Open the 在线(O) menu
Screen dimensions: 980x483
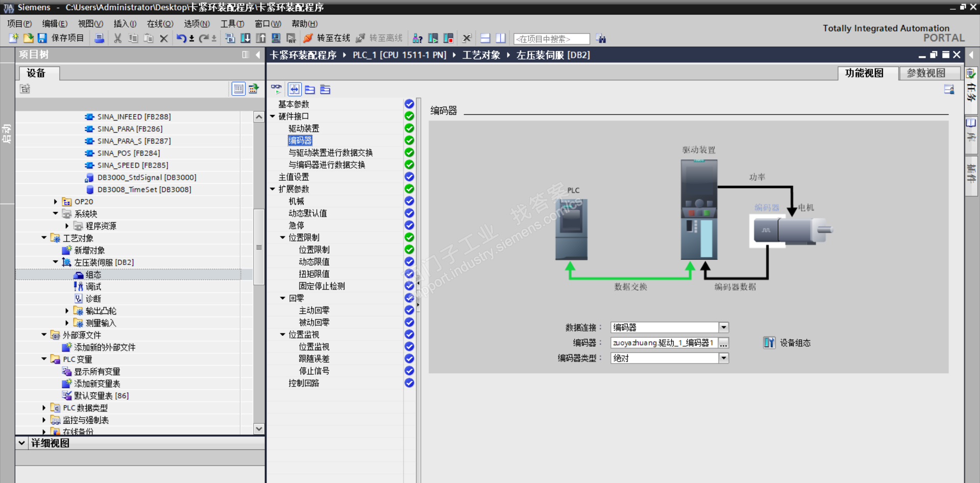[x=160, y=23]
